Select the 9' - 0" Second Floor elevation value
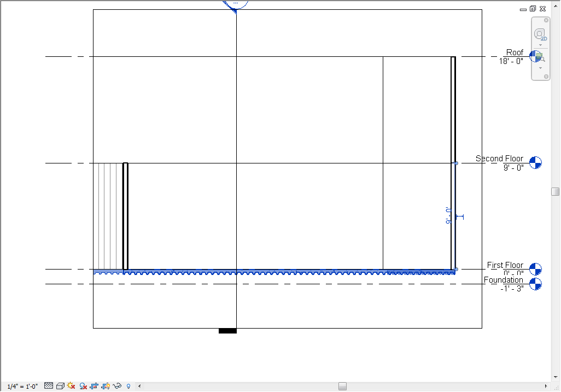 pos(513,167)
